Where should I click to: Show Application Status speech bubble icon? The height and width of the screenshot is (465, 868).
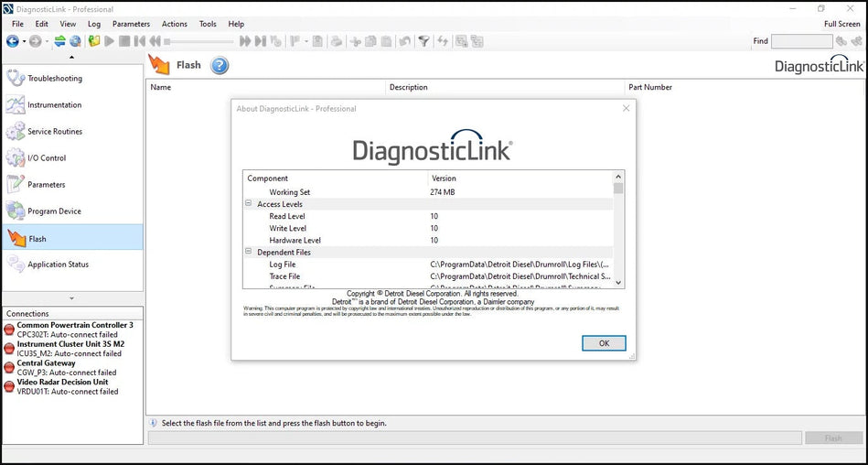coord(16,265)
